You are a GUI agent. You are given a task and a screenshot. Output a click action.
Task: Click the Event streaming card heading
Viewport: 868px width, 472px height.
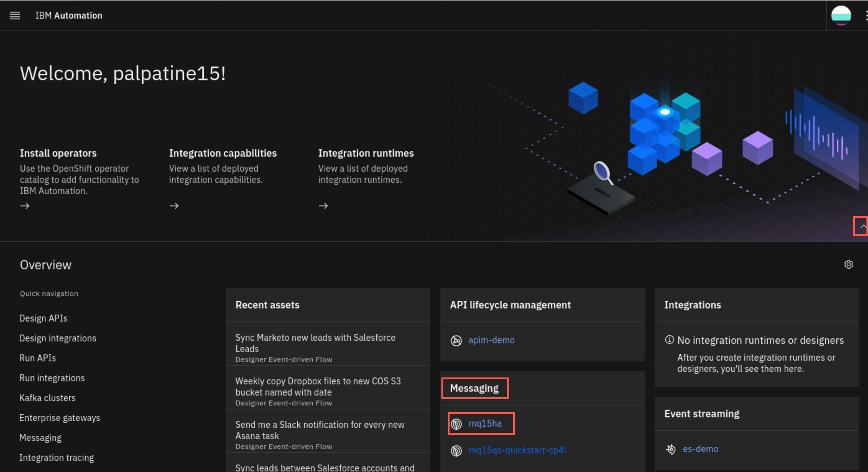tap(702, 414)
